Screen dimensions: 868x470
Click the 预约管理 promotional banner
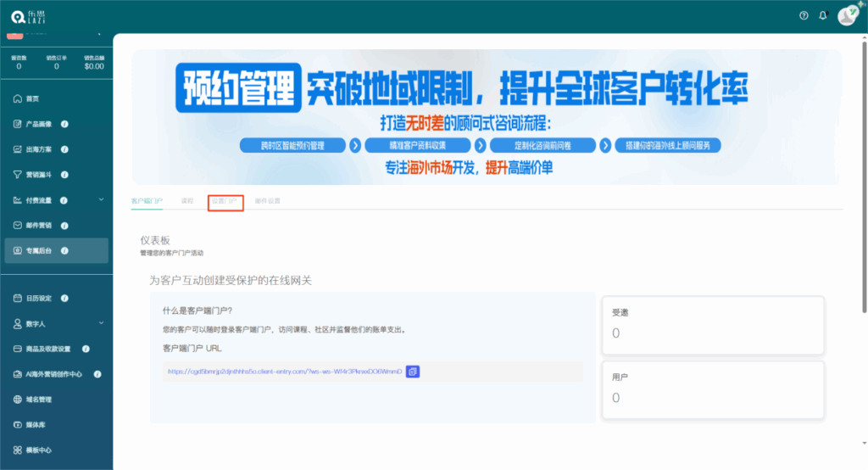(x=487, y=116)
